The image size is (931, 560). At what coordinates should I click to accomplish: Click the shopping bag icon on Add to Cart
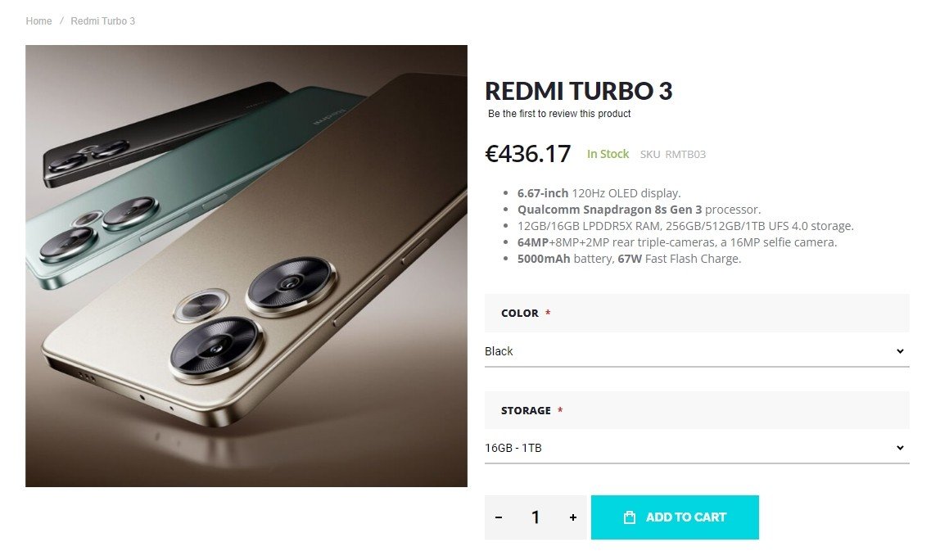click(630, 517)
